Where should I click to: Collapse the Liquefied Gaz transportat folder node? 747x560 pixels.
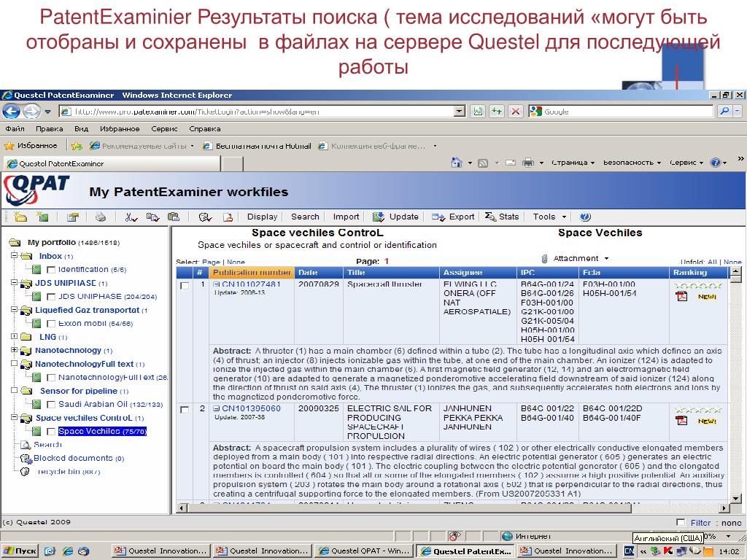pyautogui.click(x=15, y=309)
